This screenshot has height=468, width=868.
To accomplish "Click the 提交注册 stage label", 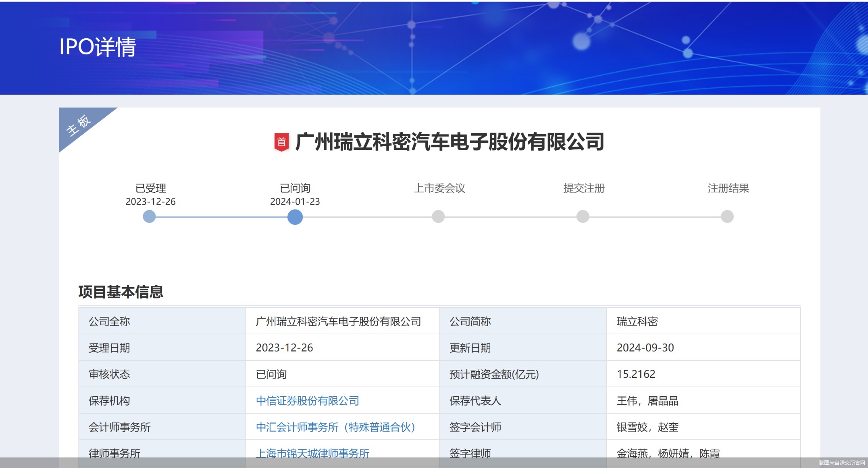I will [584, 188].
